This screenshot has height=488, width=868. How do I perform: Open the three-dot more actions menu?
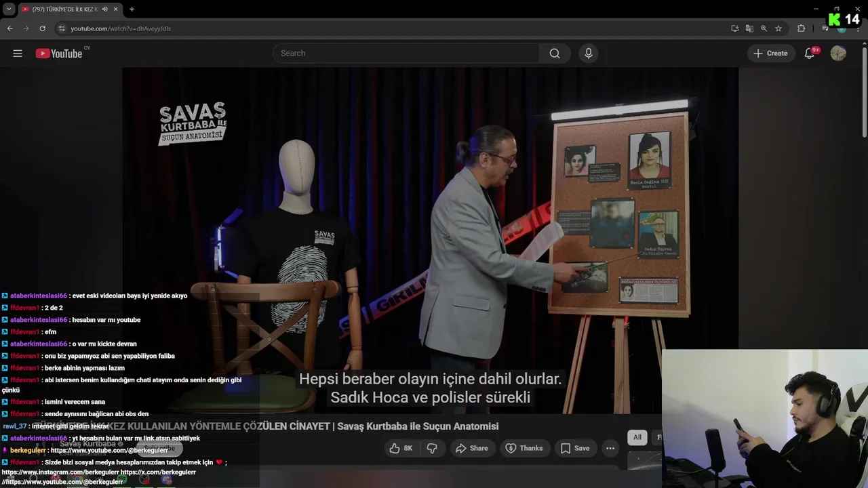pyautogui.click(x=610, y=448)
